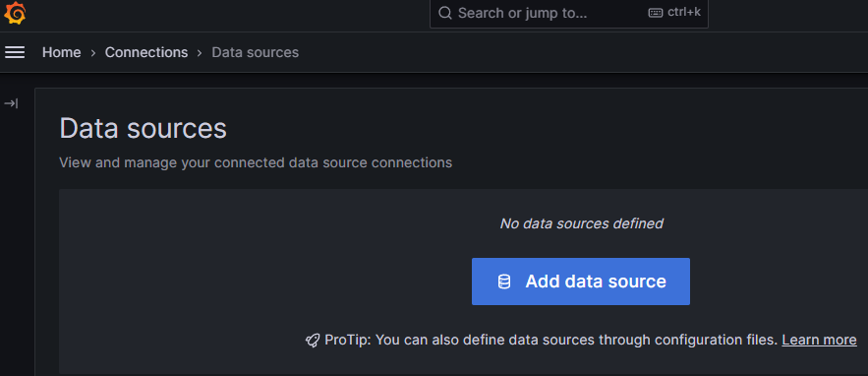868x376 pixels.
Task: Click the magnifier icon in search bar
Action: pos(445,13)
